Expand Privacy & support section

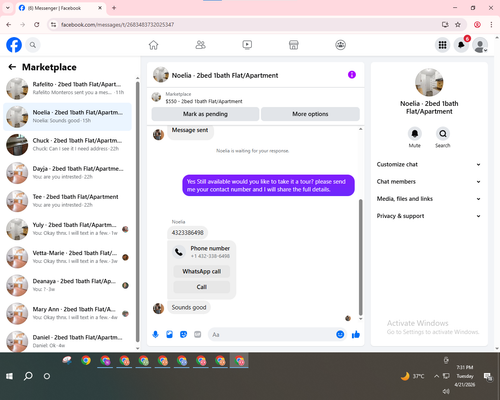click(429, 216)
